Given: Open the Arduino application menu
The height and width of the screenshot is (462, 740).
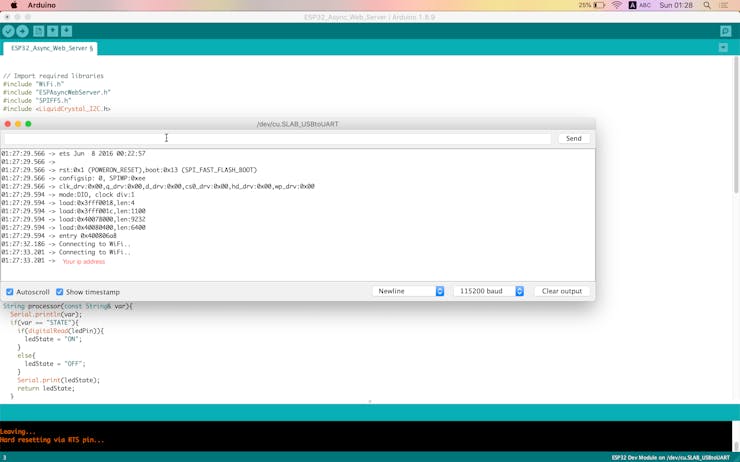Looking at the screenshot, I should point(42,5).
